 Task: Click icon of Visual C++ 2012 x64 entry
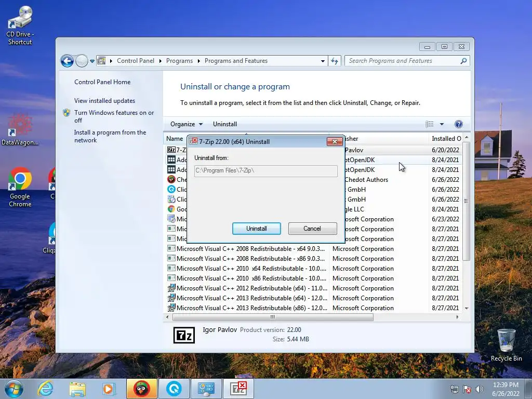(x=171, y=288)
